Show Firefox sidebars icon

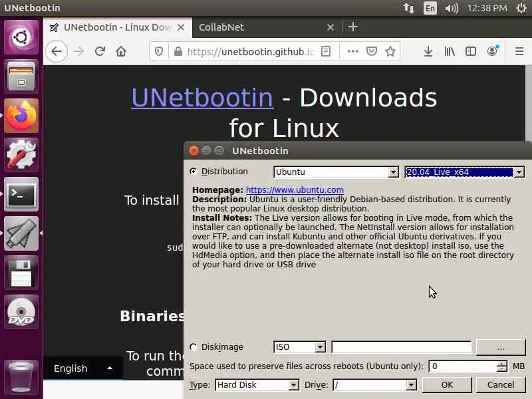(471, 52)
